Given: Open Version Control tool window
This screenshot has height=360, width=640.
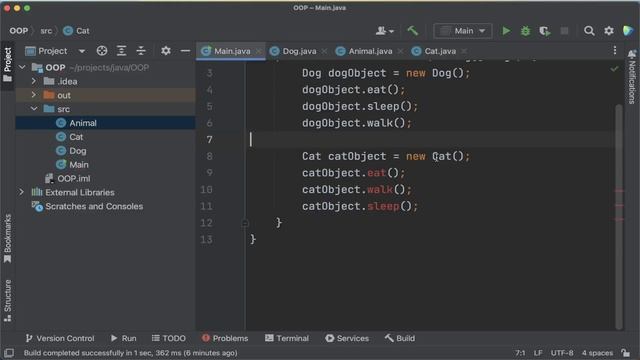Looking at the screenshot, I should point(60,338).
